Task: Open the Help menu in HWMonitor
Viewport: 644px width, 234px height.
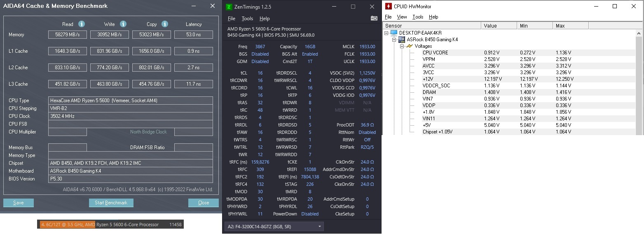Action: (x=433, y=17)
